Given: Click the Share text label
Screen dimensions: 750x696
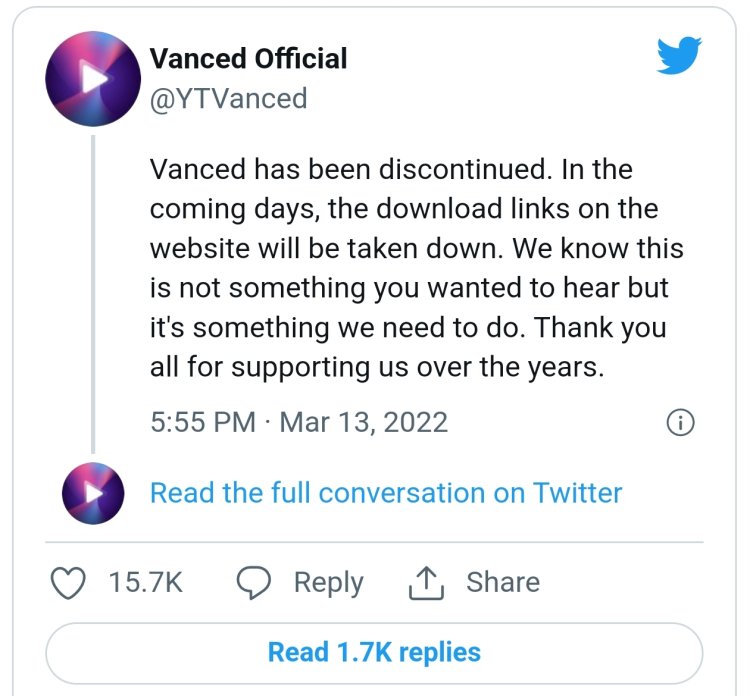Looking at the screenshot, I should (x=503, y=582).
